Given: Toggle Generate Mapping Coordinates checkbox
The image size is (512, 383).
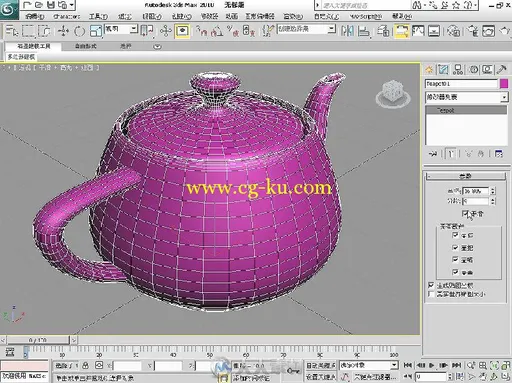Looking at the screenshot, I should [431, 285].
